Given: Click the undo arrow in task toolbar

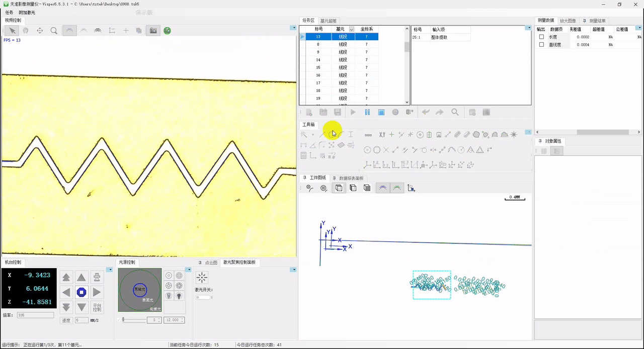Looking at the screenshot, I should pos(426,112).
